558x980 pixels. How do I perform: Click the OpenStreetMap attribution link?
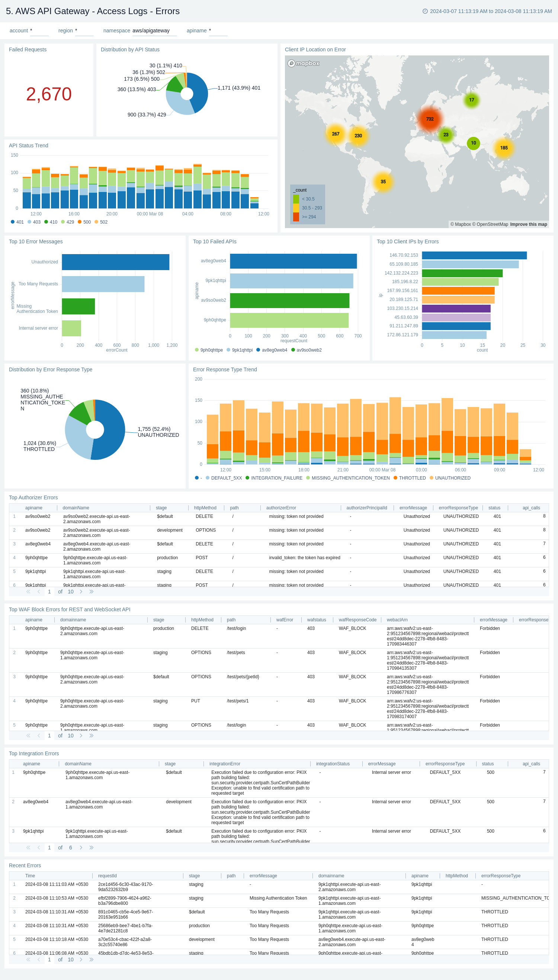490,224
